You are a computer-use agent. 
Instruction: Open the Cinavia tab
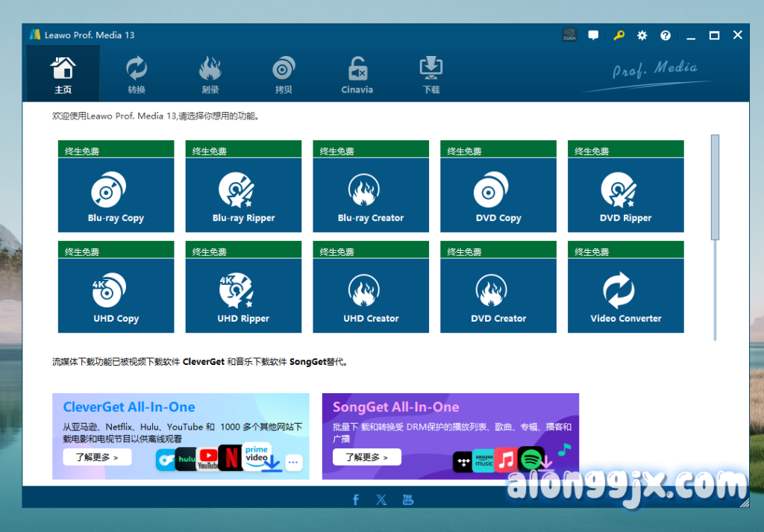(x=357, y=75)
